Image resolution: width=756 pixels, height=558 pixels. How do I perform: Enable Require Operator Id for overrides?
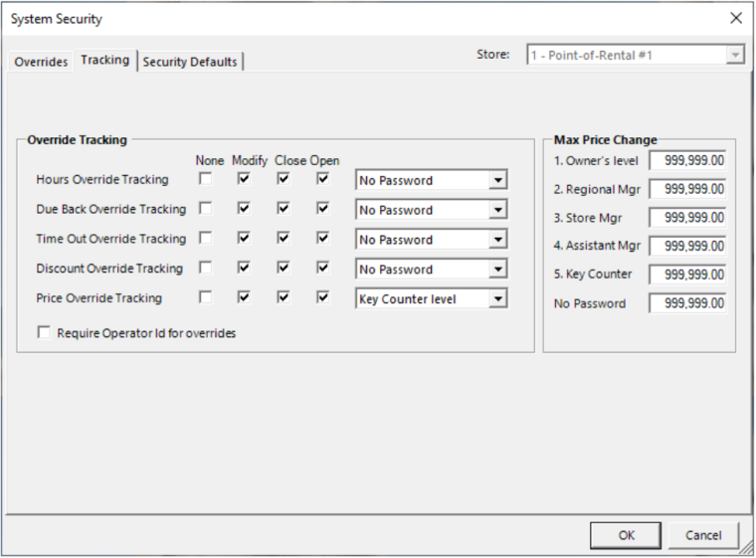[44, 333]
